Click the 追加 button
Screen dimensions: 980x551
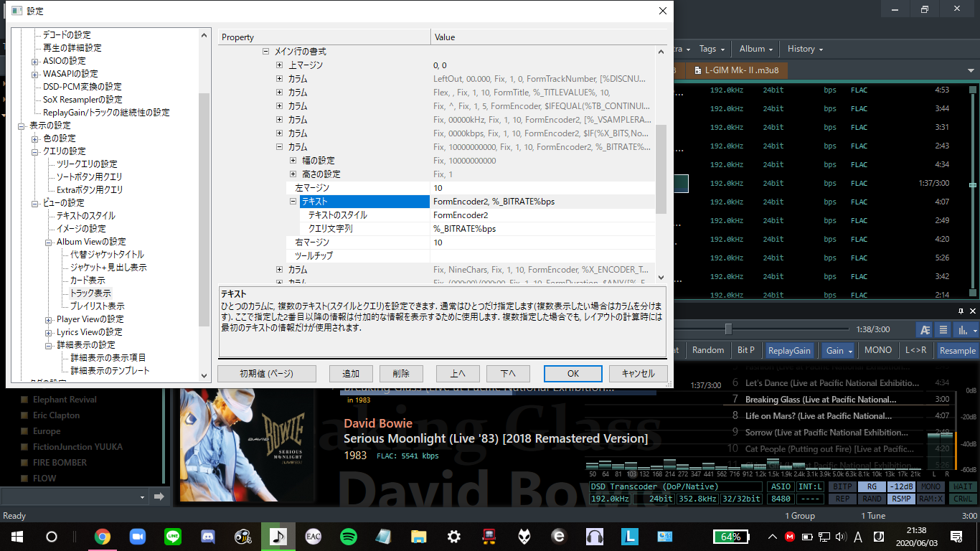tap(351, 373)
